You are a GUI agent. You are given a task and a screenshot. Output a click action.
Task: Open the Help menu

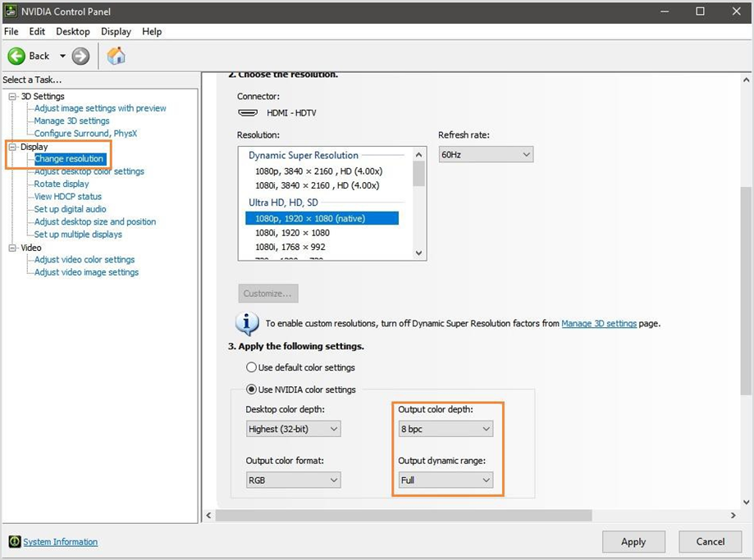coord(152,31)
